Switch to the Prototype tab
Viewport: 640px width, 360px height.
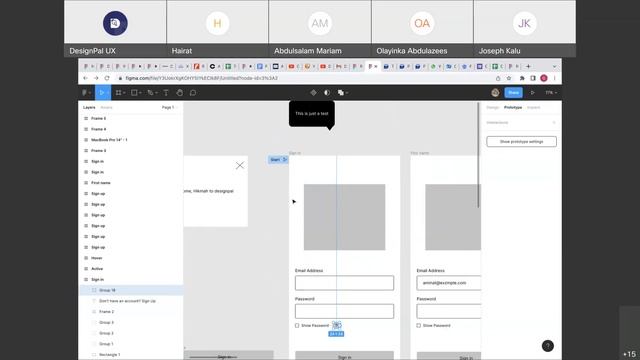513,107
